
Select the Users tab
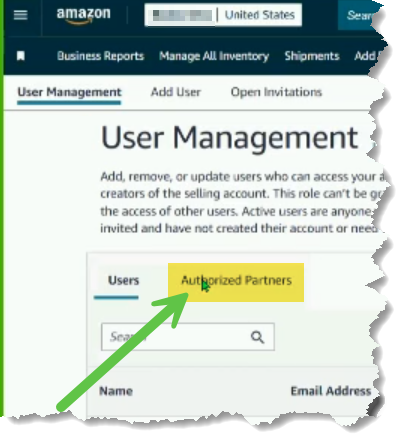(123, 281)
